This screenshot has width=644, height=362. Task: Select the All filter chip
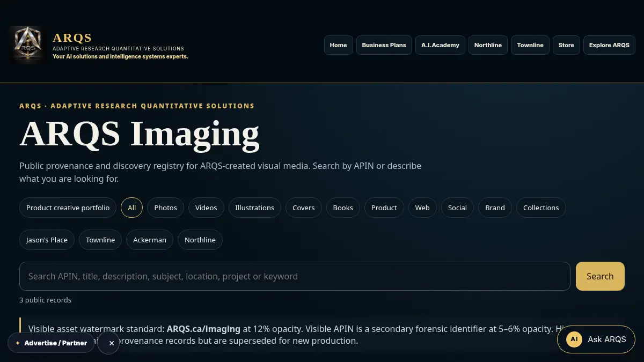131,208
